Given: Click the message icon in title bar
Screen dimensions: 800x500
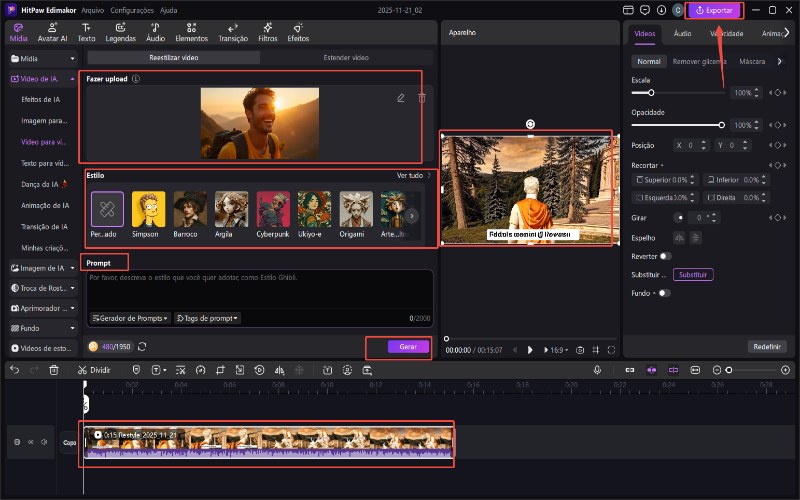Looking at the screenshot, I should pyautogui.click(x=645, y=10).
